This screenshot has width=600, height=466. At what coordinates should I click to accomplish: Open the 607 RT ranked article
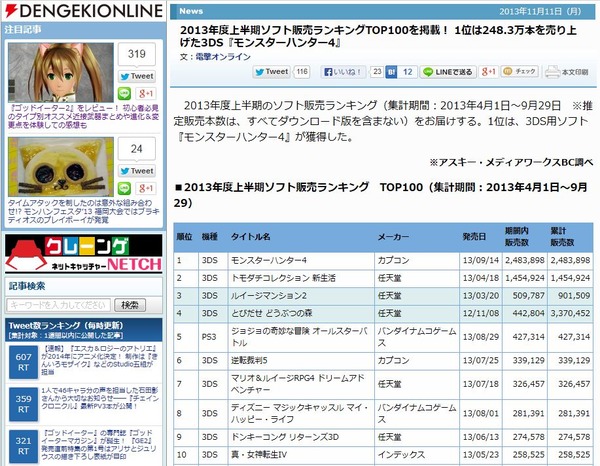(99, 360)
